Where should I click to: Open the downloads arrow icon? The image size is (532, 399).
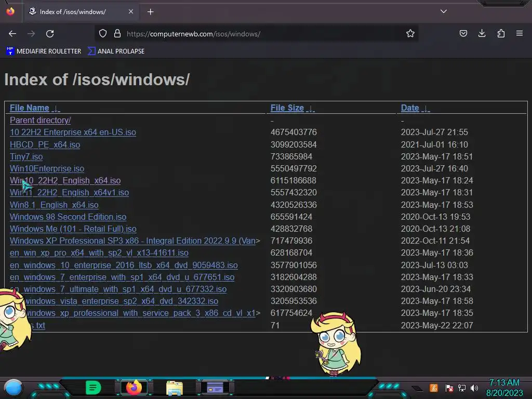(x=482, y=34)
